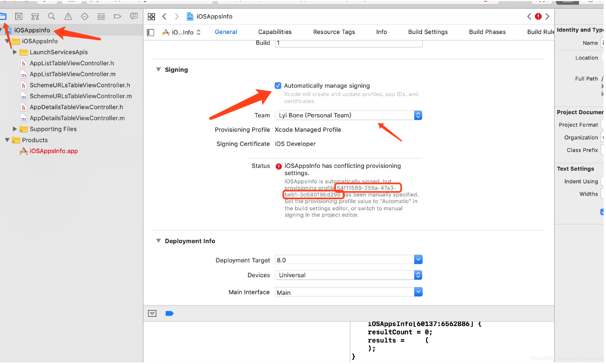
Task: Collapse the Deployment Info section triangle
Action: click(x=158, y=241)
